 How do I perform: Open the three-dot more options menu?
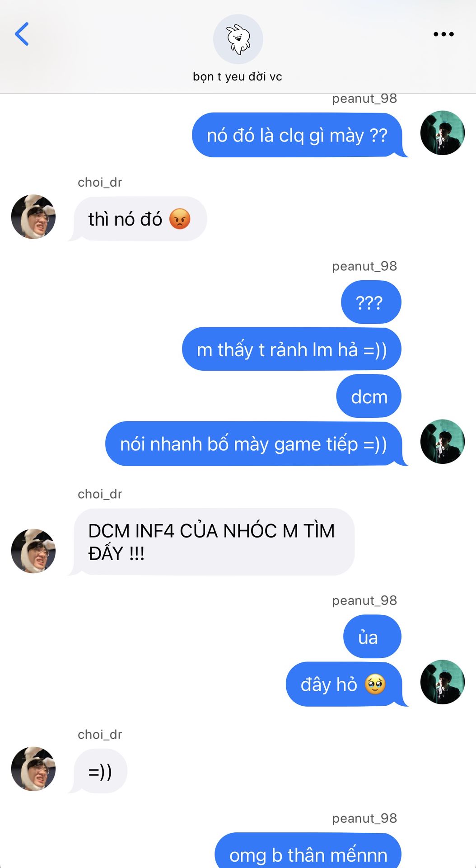coord(443,34)
